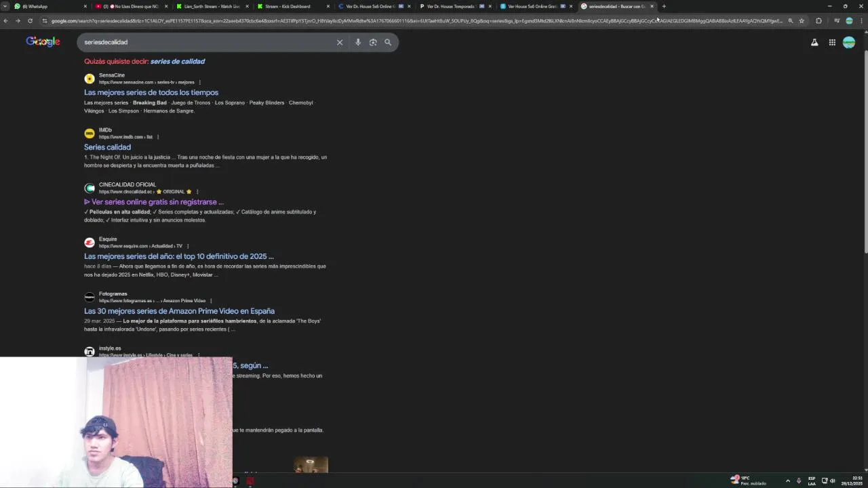The width and height of the screenshot is (868, 488).
Task: Start voice search with microphone icon
Action: click(x=358, y=42)
